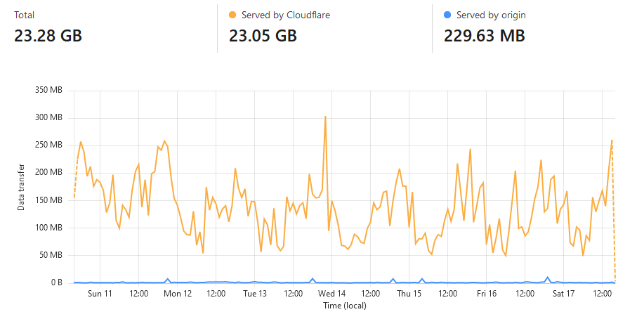Click the 229.63 MB origin value
The height and width of the screenshot is (319, 644).
coord(485,35)
